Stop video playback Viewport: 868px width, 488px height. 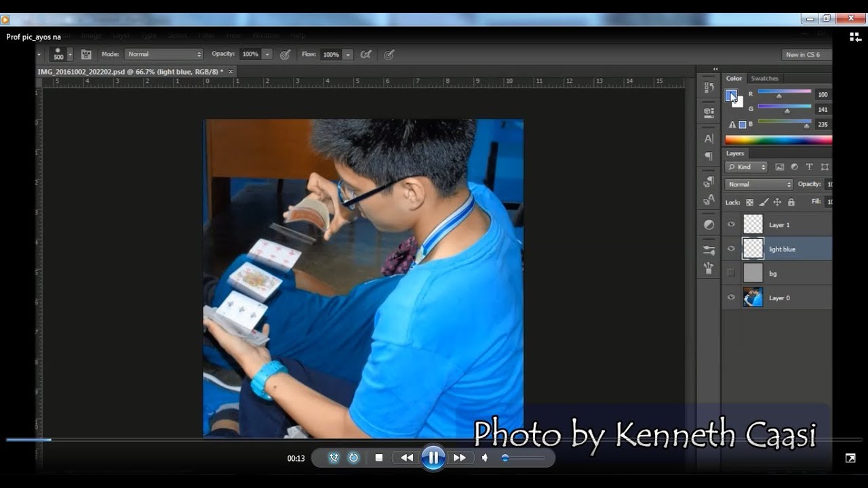click(379, 457)
